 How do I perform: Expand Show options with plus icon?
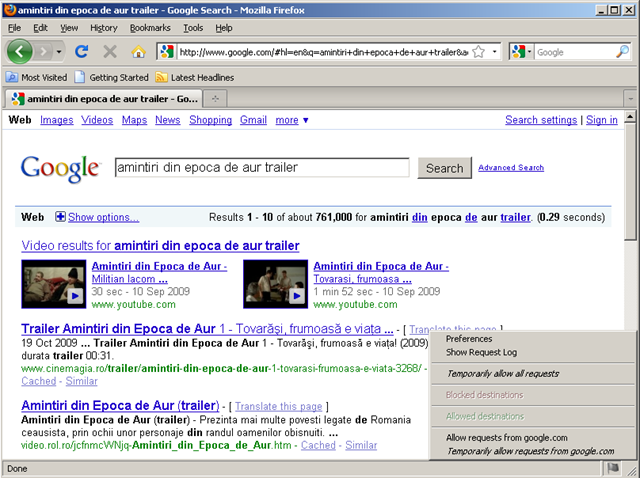[60, 217]
